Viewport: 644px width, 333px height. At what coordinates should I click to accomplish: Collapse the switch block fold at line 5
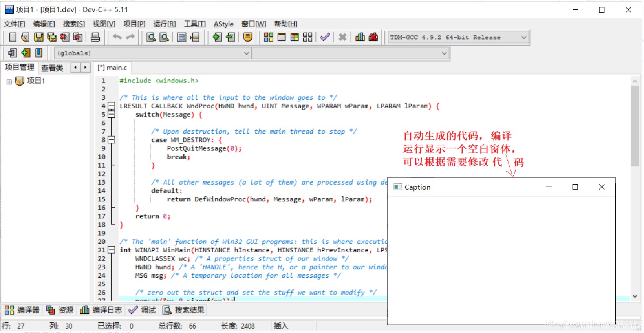(112, 114)
